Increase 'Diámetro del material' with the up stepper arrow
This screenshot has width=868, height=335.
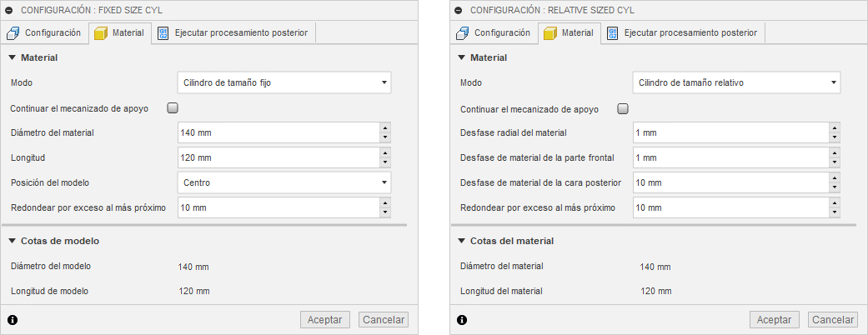coord(384,127)
